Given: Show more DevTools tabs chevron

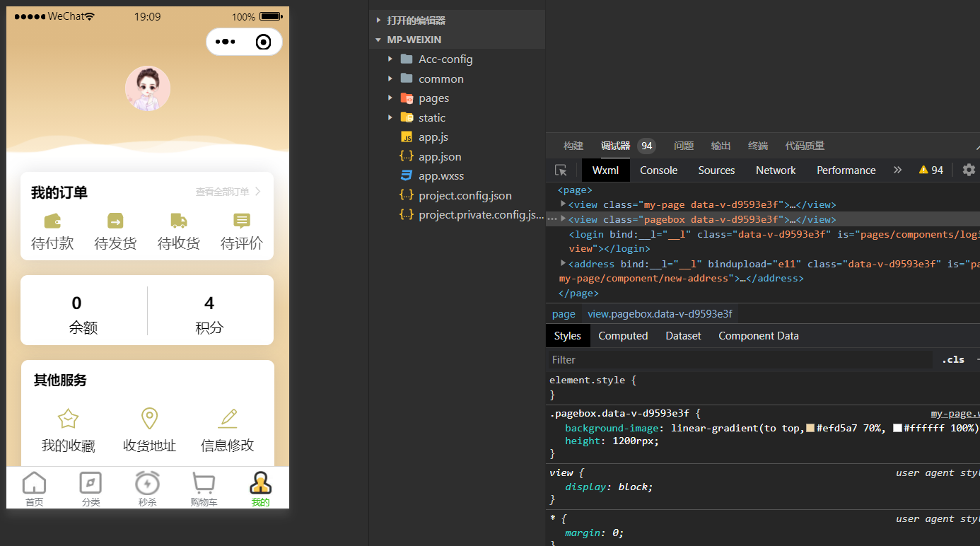Looking at the screenshot, I should click(x=897, y=170).
